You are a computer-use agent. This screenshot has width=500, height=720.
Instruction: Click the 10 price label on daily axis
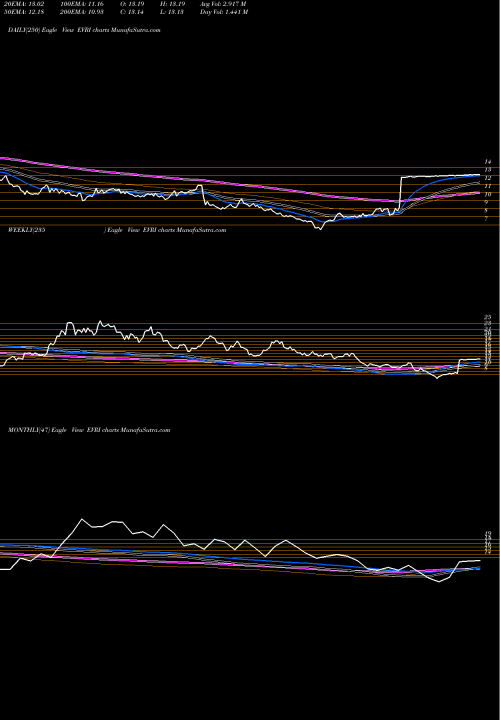click(488, 195)
